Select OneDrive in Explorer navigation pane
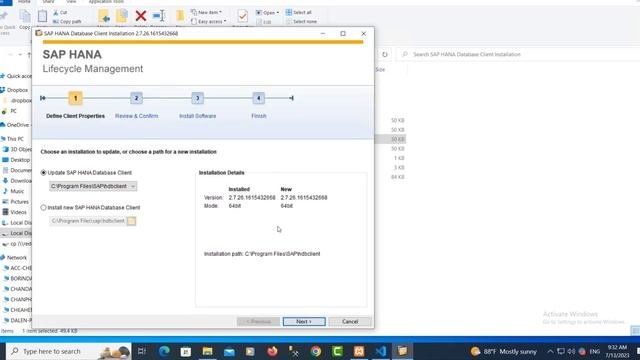The image size is (640, 360). point(15,125)
